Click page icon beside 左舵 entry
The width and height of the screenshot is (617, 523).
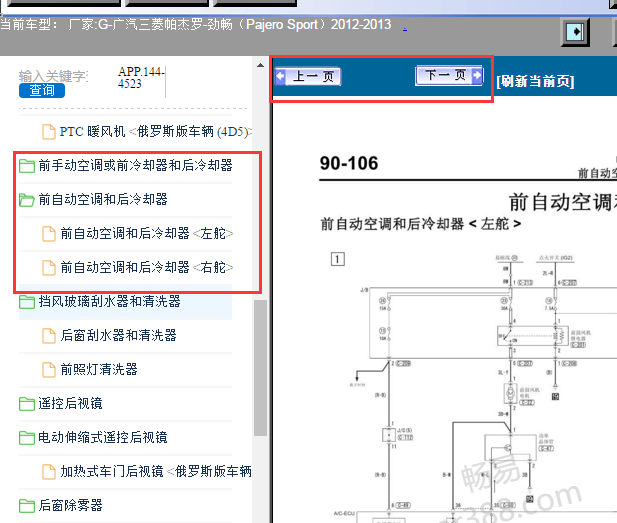click(x=49, y=234)
